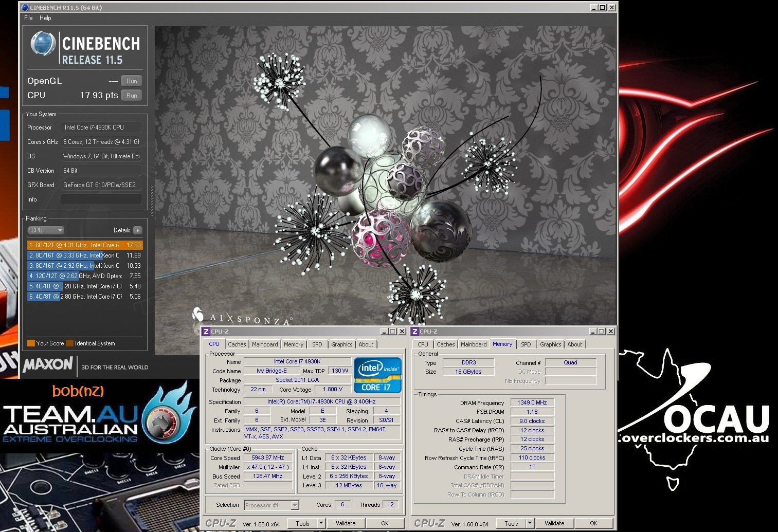Expand Tools dropdown arrow in left CPU-Z
The height and width of the screenshot is (532, 778).
(321, 523)
